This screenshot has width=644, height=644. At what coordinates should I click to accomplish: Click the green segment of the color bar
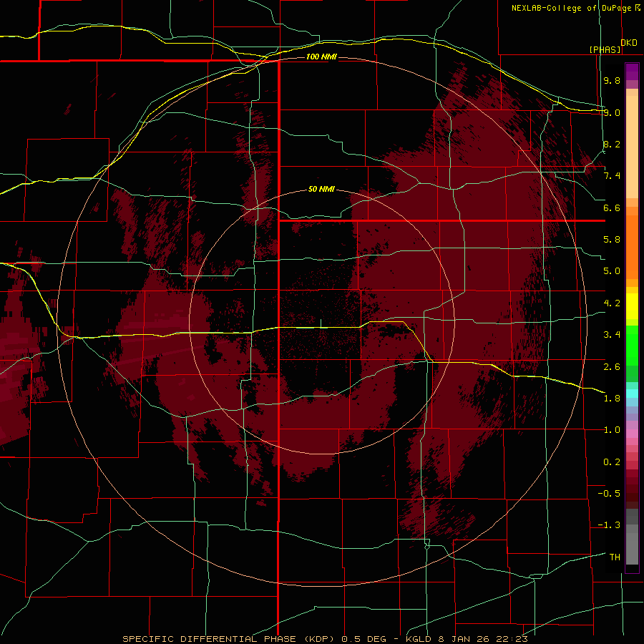[632, 345]
